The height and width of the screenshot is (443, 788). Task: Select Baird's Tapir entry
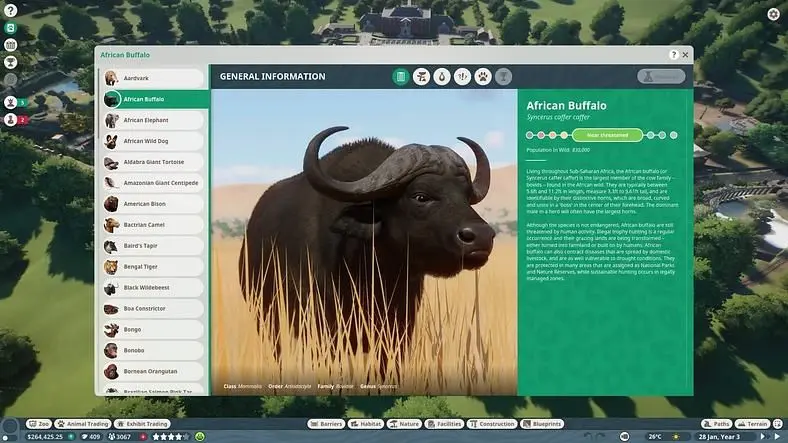(x=153, y=246)
